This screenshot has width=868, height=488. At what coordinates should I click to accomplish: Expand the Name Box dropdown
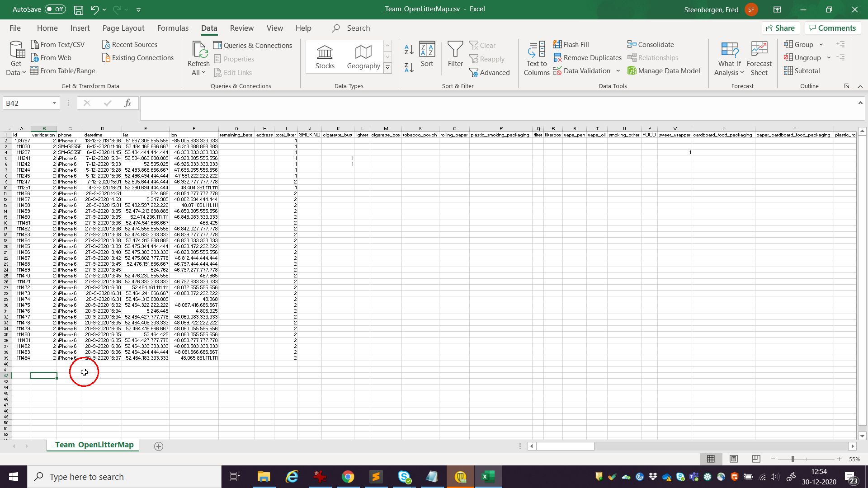click(x=54, y=103)
